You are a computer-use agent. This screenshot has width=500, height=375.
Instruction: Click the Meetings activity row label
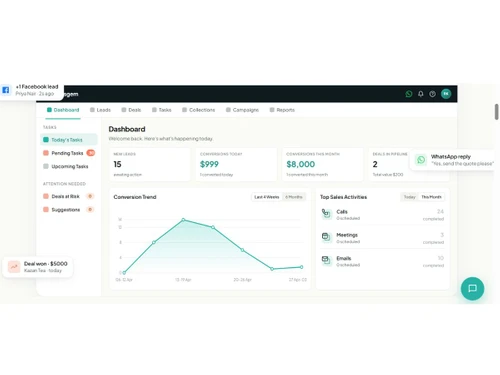tap(347, 235)
